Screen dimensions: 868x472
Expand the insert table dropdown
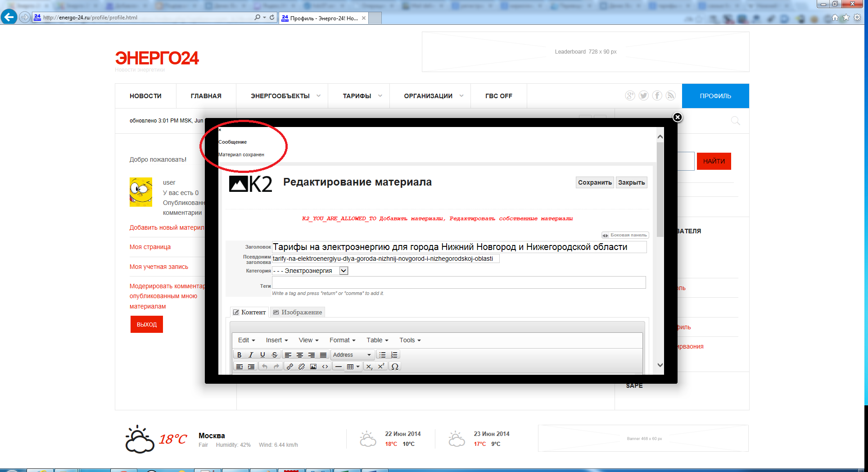pyautogui.click(x=358, y=367)
